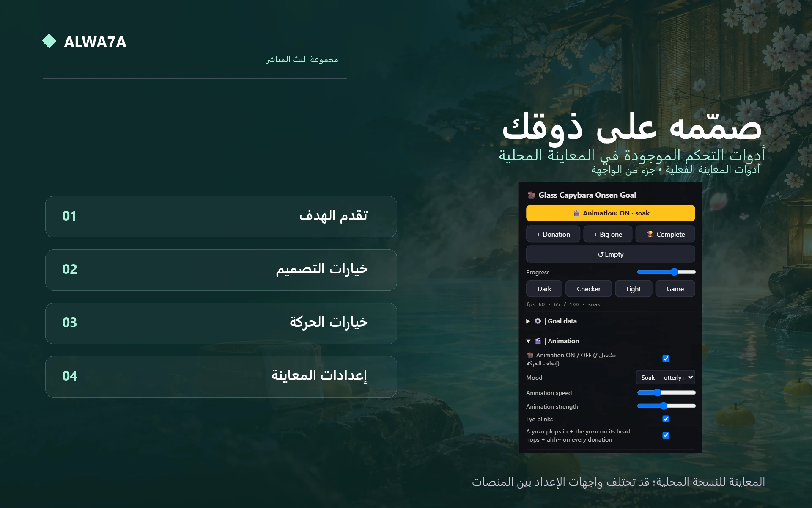
Task: Adjust the Animation speed slider
Action: [666, 393]
